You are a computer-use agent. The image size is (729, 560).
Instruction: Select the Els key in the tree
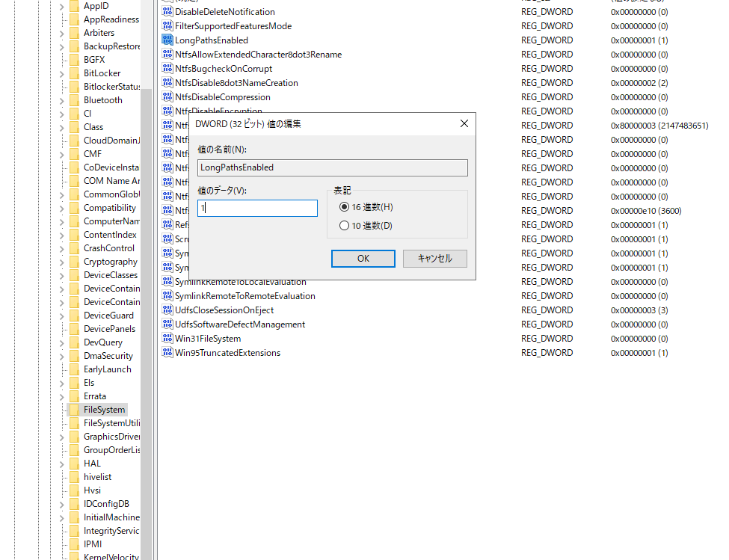tap(89, 383)
